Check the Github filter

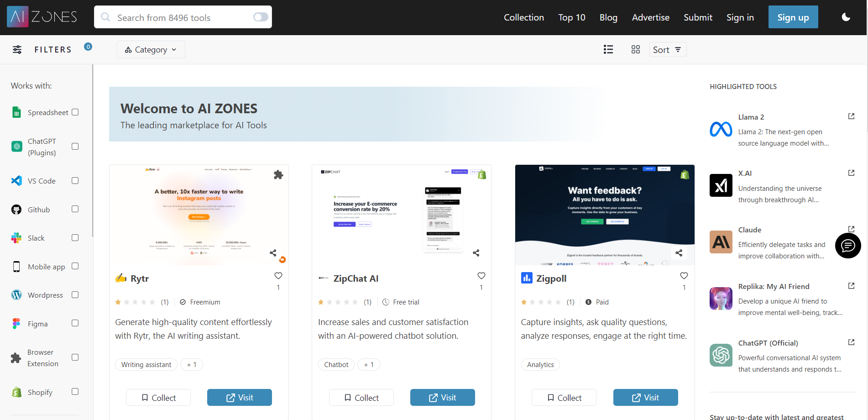[x=75, y=209]
